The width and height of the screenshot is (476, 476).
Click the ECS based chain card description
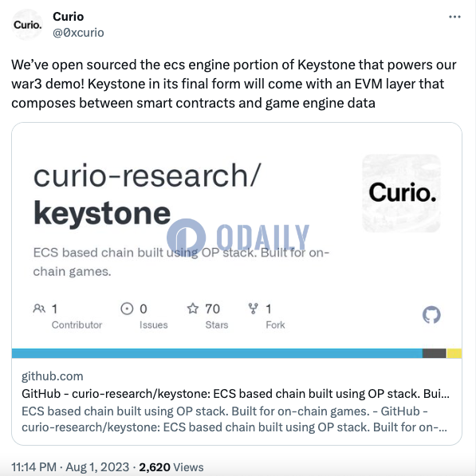(x=181, y=262)
